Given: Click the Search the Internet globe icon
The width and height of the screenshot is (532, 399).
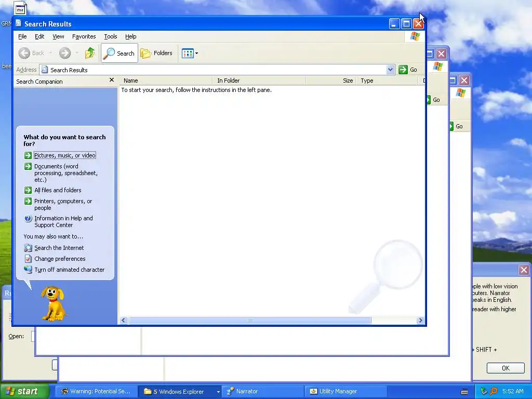Looking at the screenshot, I should click(28, 248).
